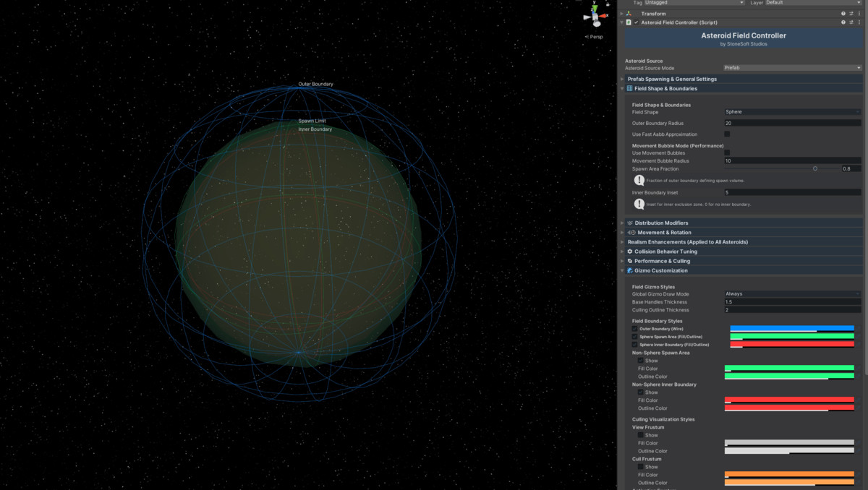Open the Global Gizmo Draw Mode dropdown
This screenshot has height=490, width=868.
(793, 294)
